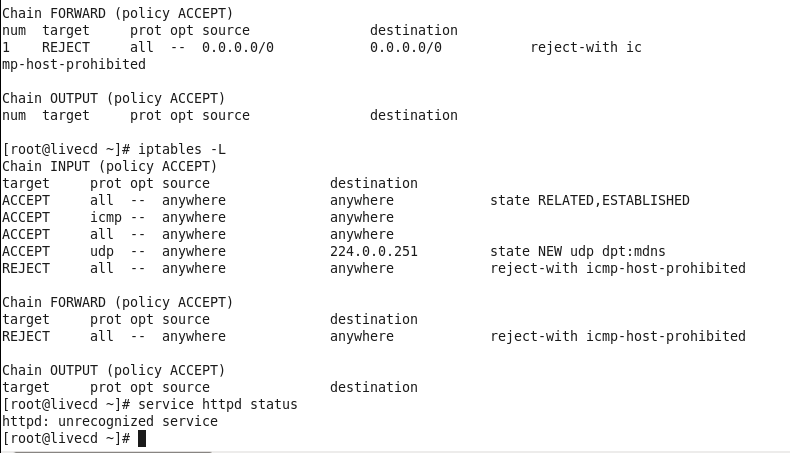Click the wrapped 'mp-host-prohibited' text line
This screenshot has height=453, width=790.
(x=74, y=64)
